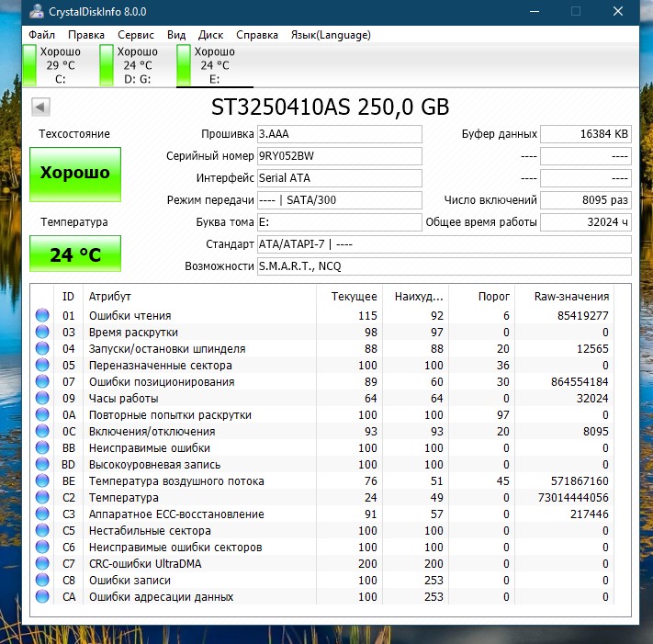
Task: Click the previous disk arrow button
Action: pyautogui.click(x=40, y=107)
